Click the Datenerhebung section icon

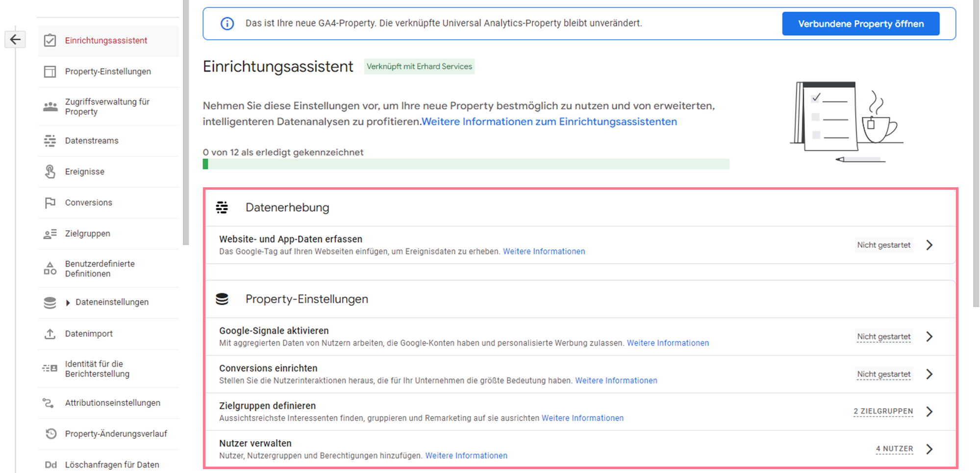pyautogui.click(x=222, y=207)
